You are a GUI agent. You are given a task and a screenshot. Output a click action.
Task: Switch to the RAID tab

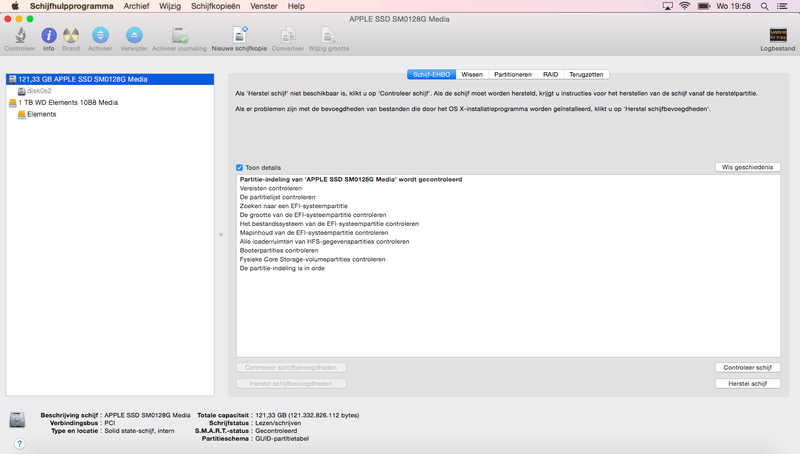(551, 74)
